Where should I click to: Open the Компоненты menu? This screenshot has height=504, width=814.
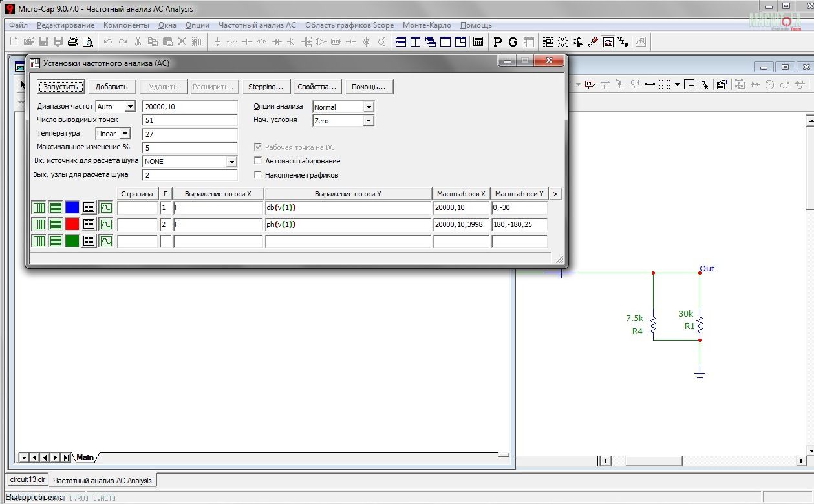tap(126, 25)
